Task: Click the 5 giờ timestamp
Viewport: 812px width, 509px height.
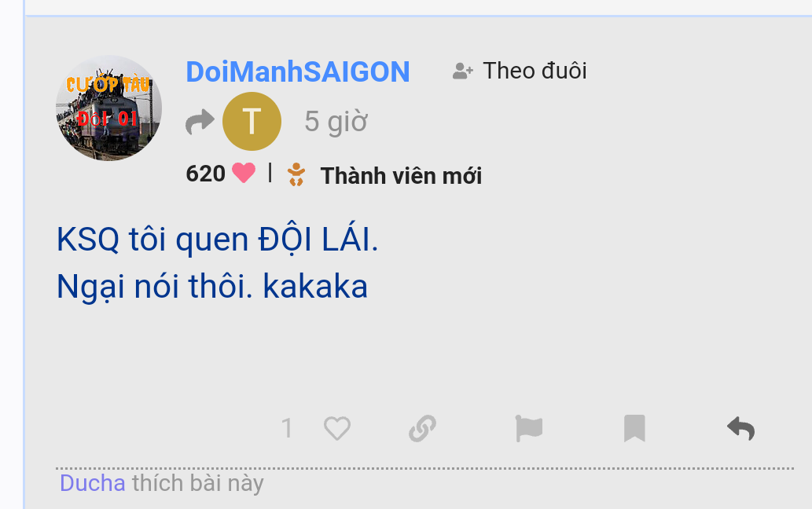Action: (x=336, y=122)
